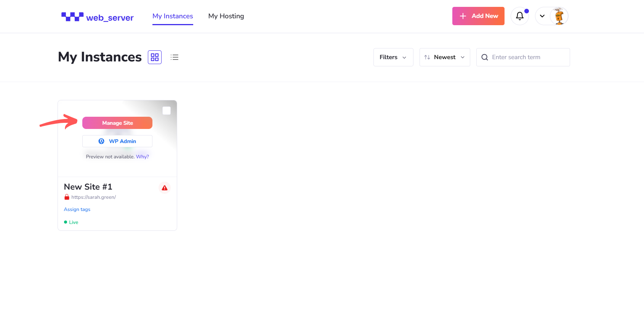Click the Assign tags link
The image size is (644, 330).
(x=77, y=209)
